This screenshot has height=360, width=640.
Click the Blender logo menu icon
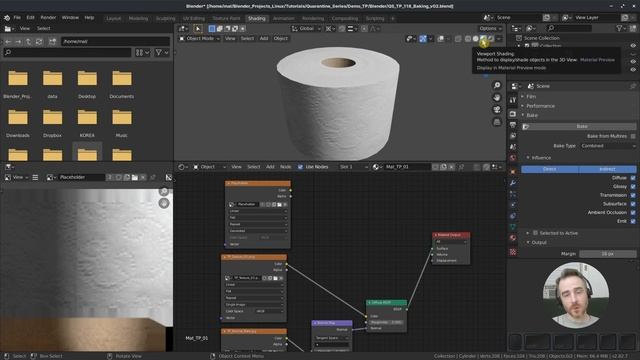pyautogui.click(x=7, y=18)
